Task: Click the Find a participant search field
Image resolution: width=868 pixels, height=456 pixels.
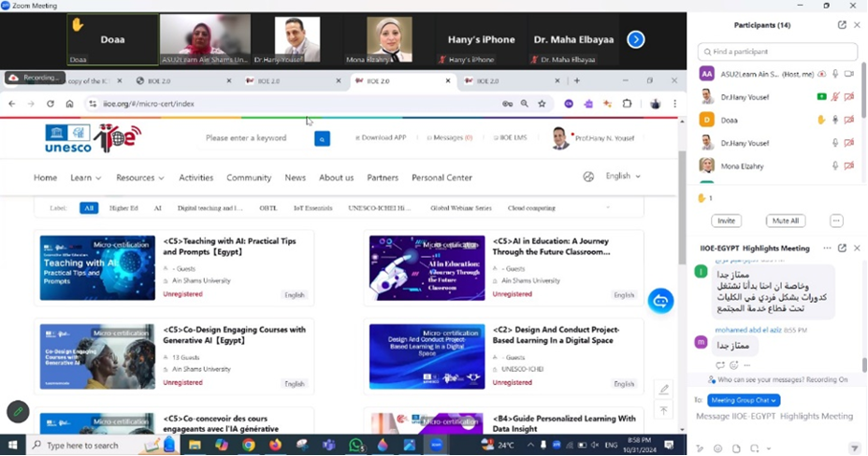Action: coord(777,51)
